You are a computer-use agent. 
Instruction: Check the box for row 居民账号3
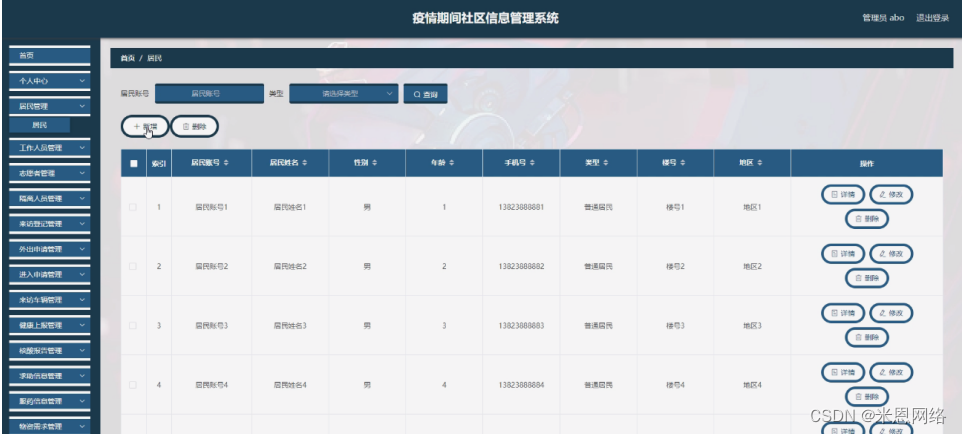[133, 325]
